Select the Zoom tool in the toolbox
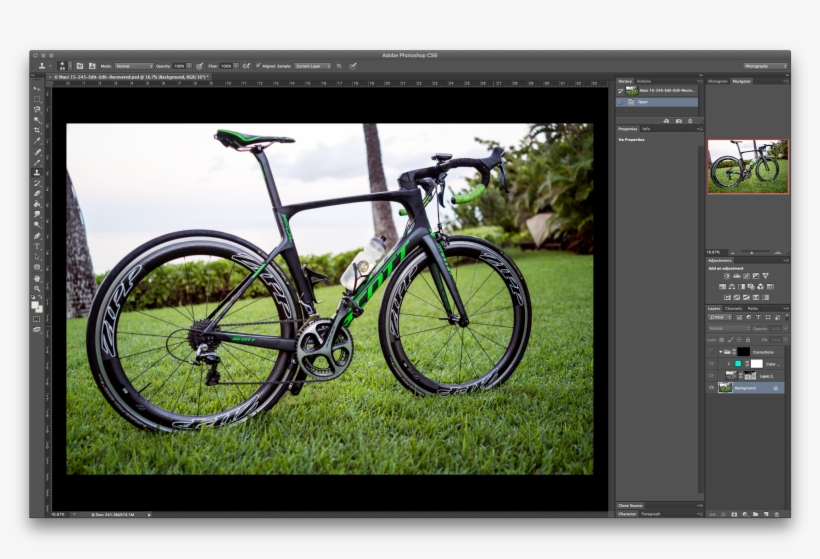 point(37,289)
